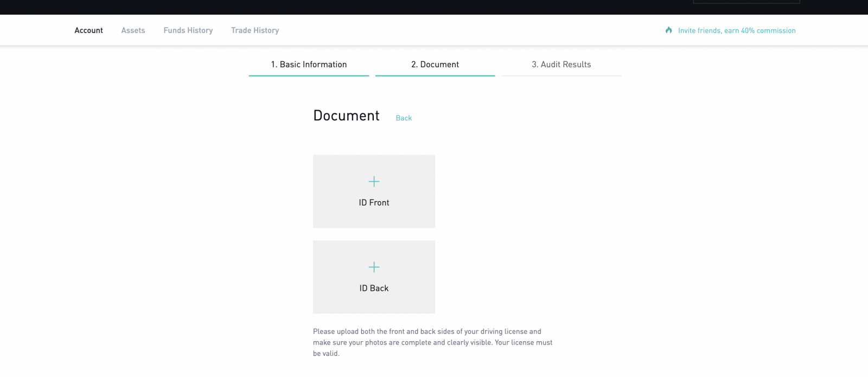The width and height of the screenshot is (868, 377).
Task: Click the plus icon for ID Front
Action: [374, 181]
